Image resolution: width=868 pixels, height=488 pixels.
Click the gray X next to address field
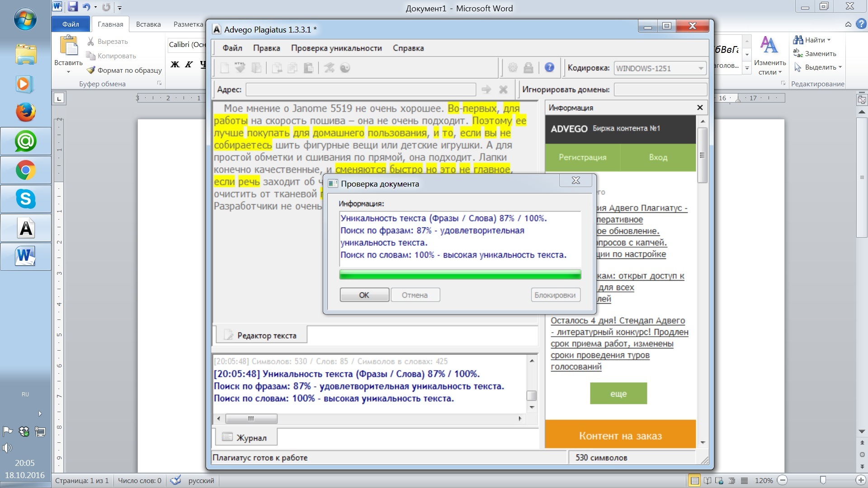point(503,89)
